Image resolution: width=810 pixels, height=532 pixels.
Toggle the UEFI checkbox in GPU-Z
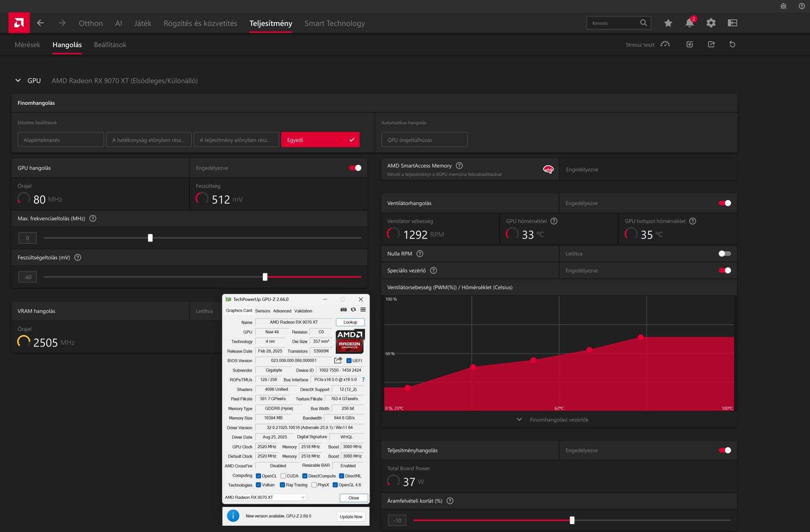pos(349,361)
